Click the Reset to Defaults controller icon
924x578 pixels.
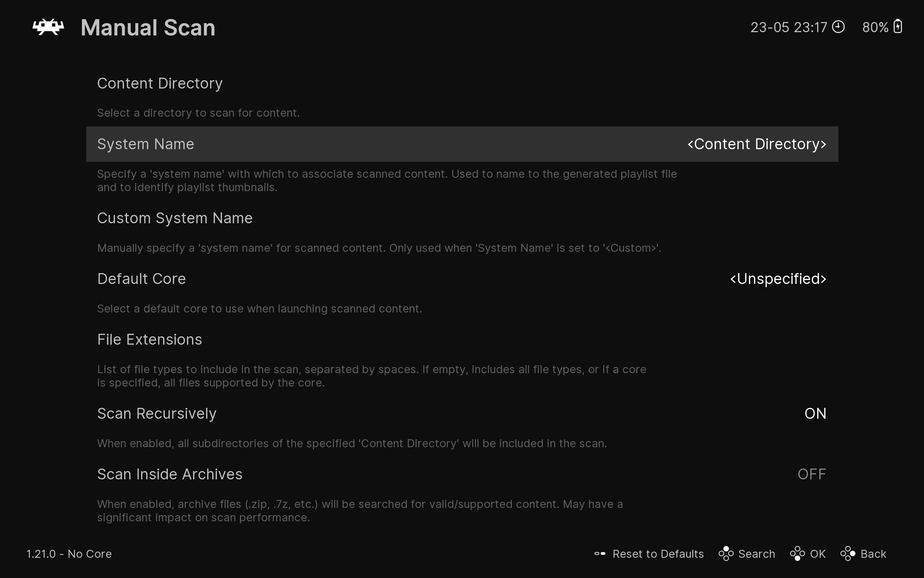[x=600, y=553]
